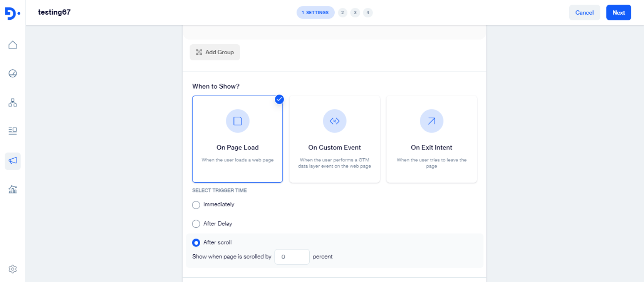Choose the On Exit Intent trigger card
644x282 pixels.
tap(431, 139)
